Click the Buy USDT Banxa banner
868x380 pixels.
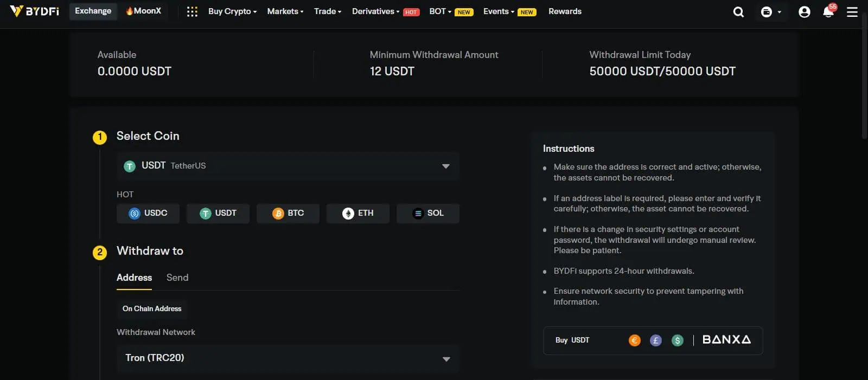(653, 340)
